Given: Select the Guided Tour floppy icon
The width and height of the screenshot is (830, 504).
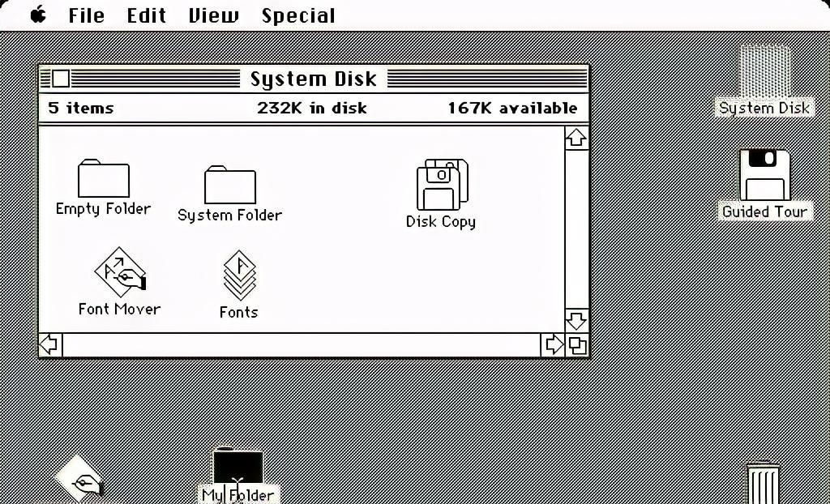Looking at the screenshot, I should tap(765, 175).
